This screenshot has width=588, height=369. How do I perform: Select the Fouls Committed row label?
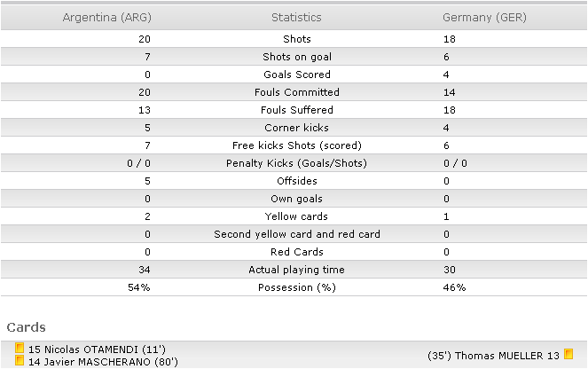(297, 92)
